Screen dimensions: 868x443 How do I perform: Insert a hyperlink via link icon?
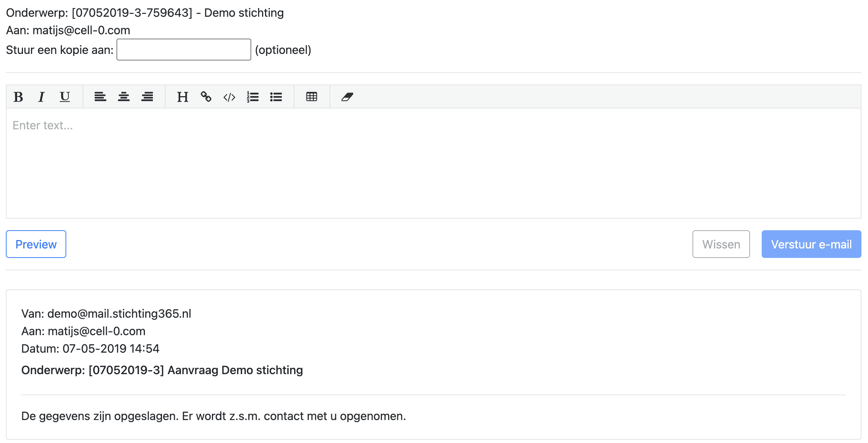click(x=206, y=97)
